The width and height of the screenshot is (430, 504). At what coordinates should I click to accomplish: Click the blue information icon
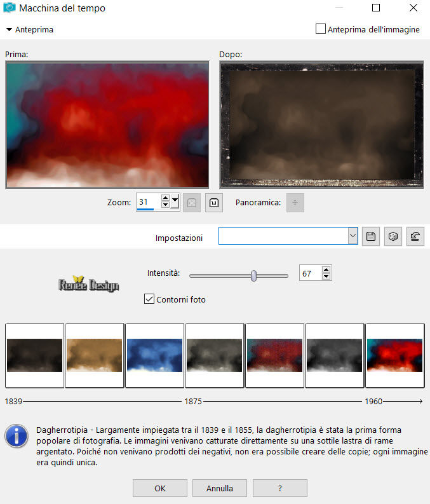click(17, 436)
